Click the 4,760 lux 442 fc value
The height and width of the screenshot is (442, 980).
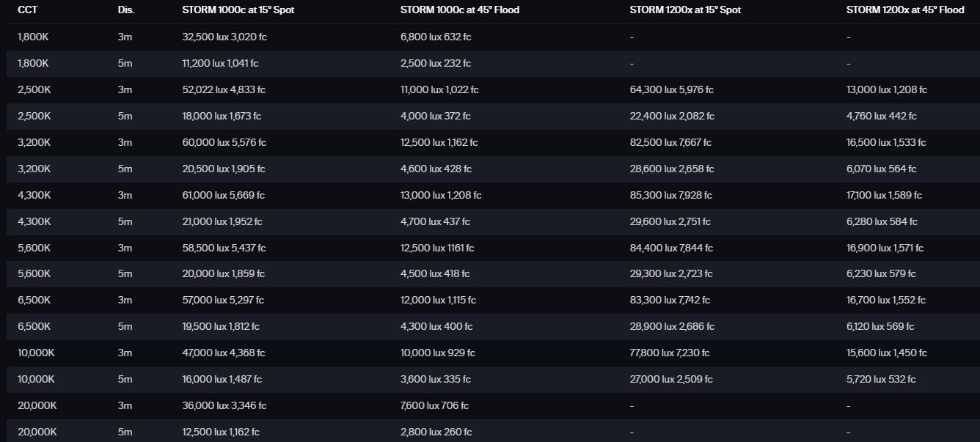(881, 116)
